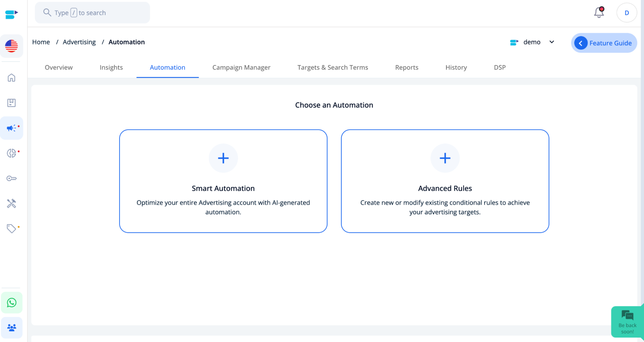The image size is (644, 342).
Task: Click the chat bubble saying Be back soon
Action: click(x=627, y=322)
